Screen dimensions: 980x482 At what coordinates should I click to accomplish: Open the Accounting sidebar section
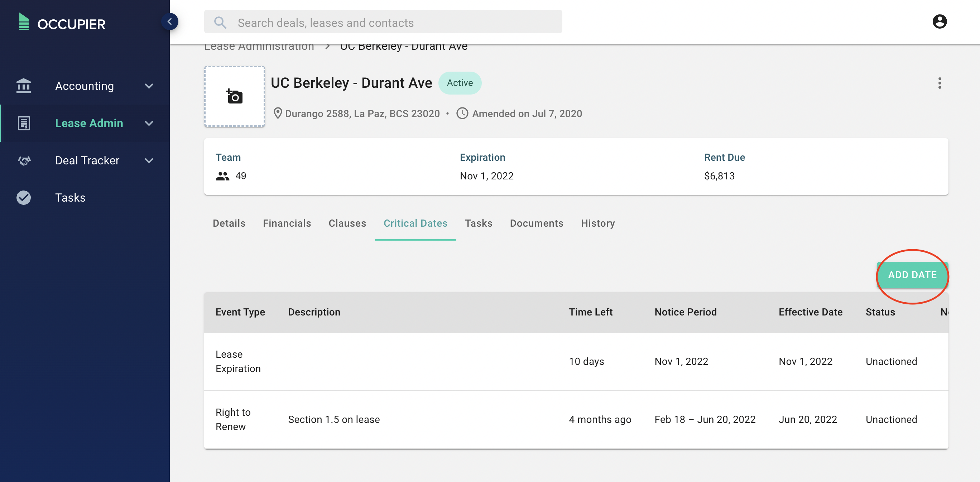85,86
